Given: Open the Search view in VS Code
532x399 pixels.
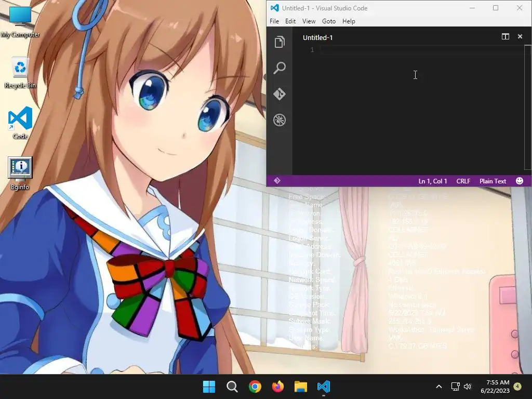Looking at the screenshot, I should [x=280, y=68].
